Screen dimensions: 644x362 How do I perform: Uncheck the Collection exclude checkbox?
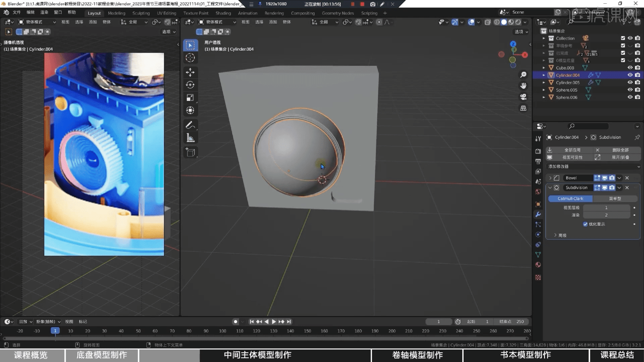pyautogui.click(x=623, y=38)
